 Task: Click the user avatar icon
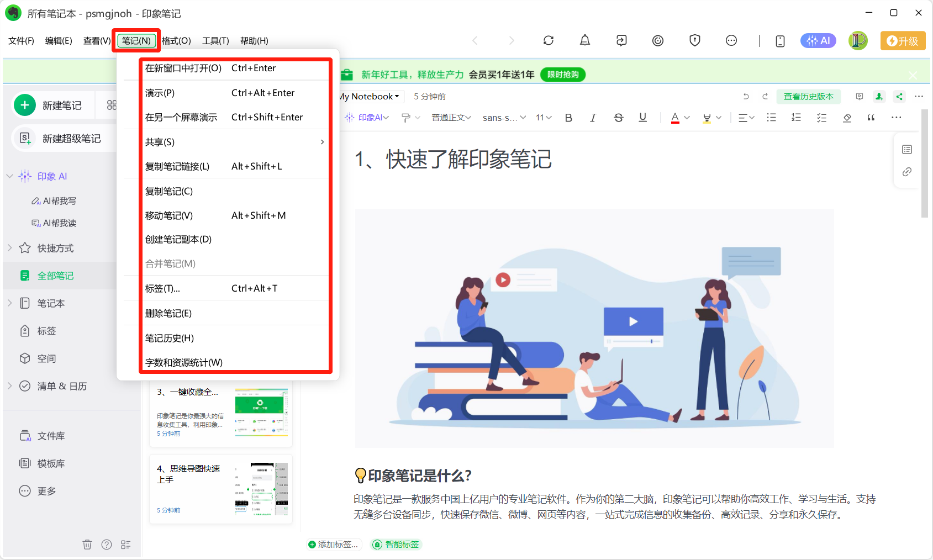click(858, 40)
